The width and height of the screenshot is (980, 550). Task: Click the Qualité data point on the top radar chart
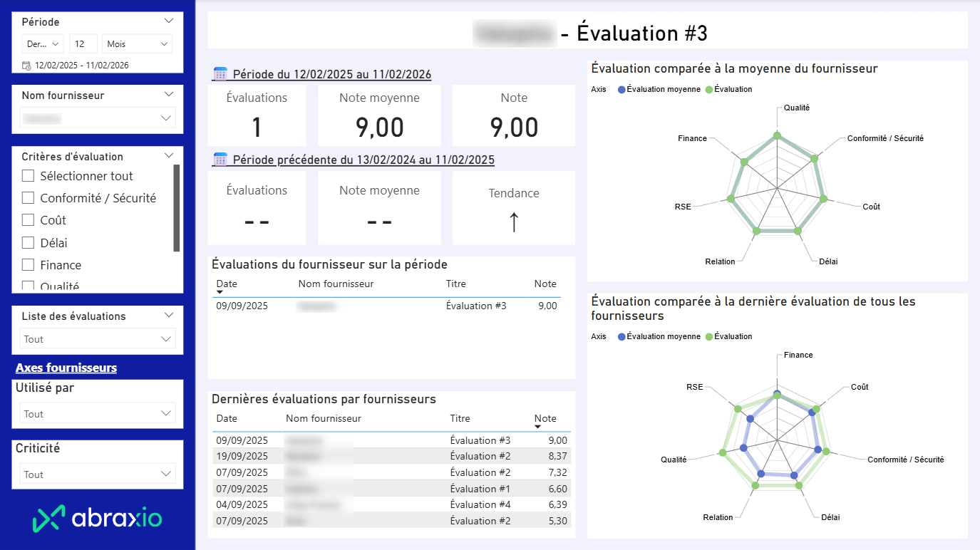(777, 135)
